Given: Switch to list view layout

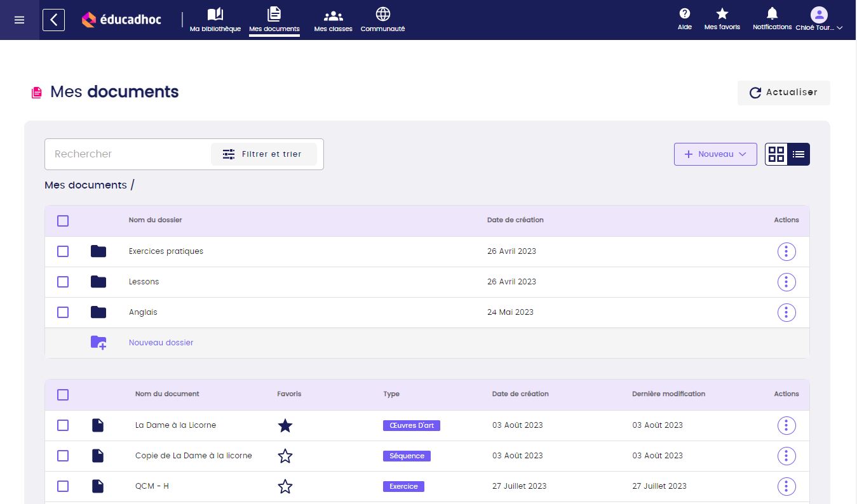Looking at the screenshot, I should tap(799, 154).
